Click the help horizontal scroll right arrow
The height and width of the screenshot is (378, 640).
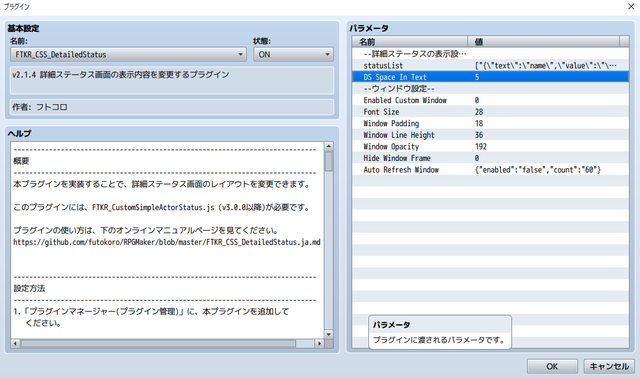(x=319, y=343)
